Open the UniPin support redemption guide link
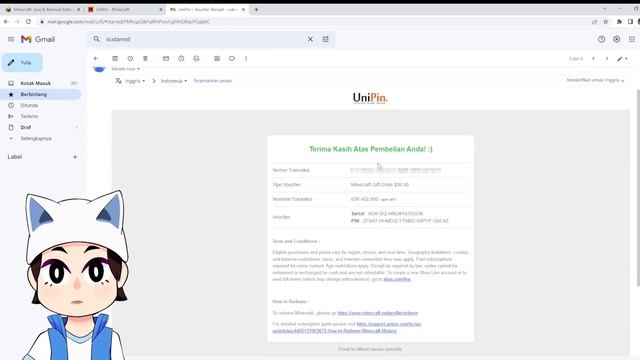Image resolution: width=640 pixels, height=360 pixels. coord(347,327)
